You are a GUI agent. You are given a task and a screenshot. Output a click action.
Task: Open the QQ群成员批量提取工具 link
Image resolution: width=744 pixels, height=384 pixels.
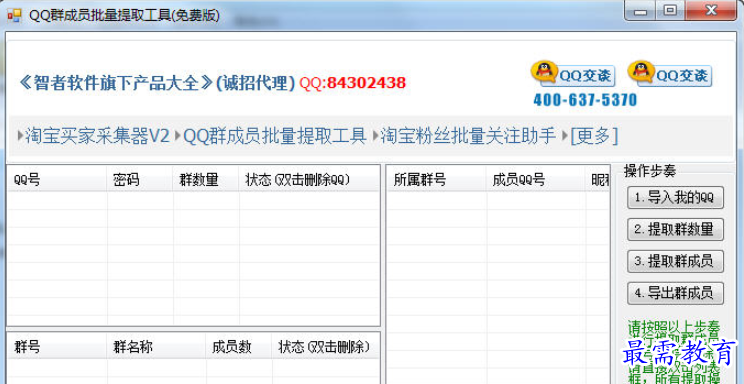point(275,136)
